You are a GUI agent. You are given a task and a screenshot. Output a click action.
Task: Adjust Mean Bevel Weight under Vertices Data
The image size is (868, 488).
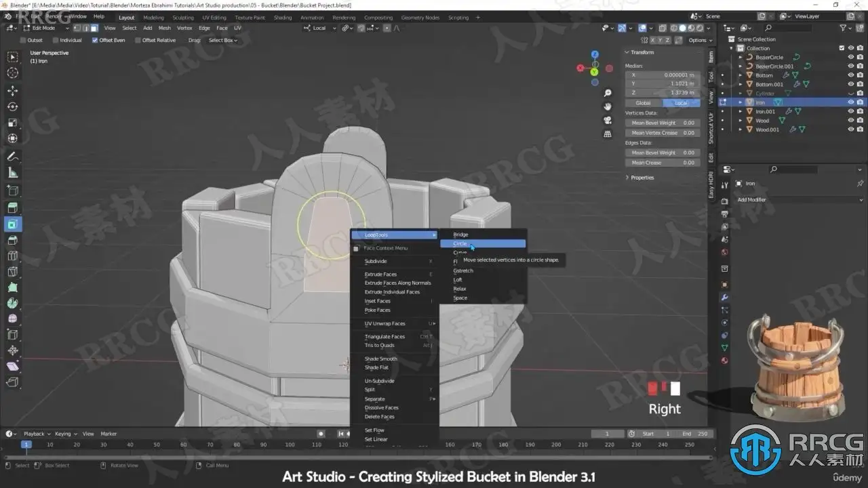[x=663, y=123]
